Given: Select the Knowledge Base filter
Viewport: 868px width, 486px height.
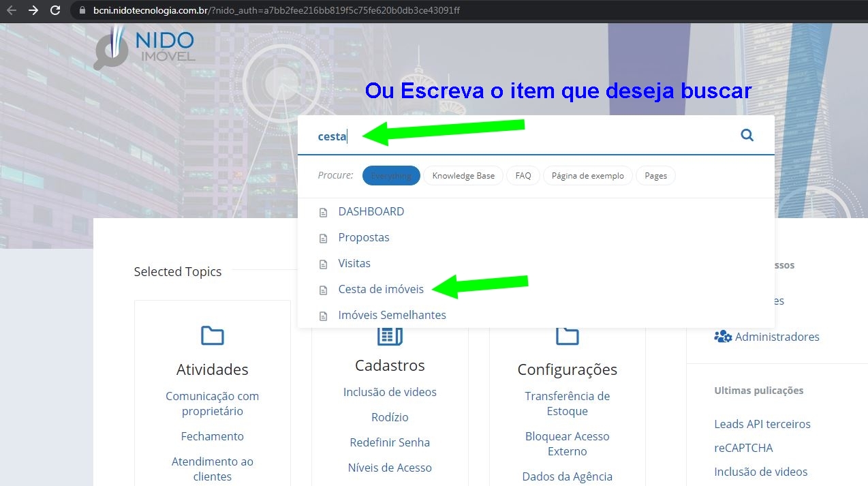Looking at the screenshot, I should point(463,176).
